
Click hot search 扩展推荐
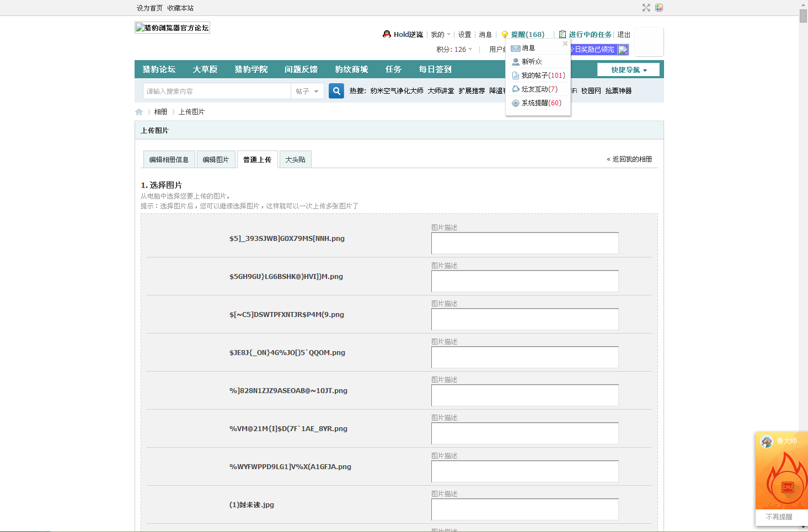[x=472, y=91]
